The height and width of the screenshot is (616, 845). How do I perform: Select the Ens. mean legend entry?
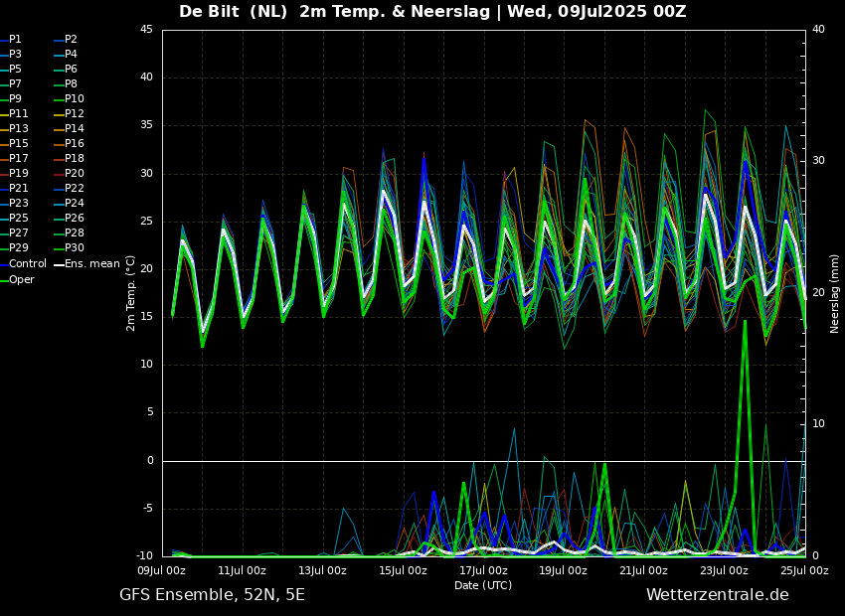pos(92,264)
